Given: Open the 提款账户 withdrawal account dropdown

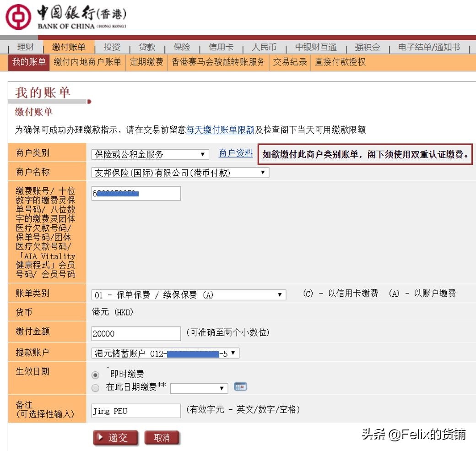Looking at the screenshot, I should pyautogui.click(x=233, y=353).
